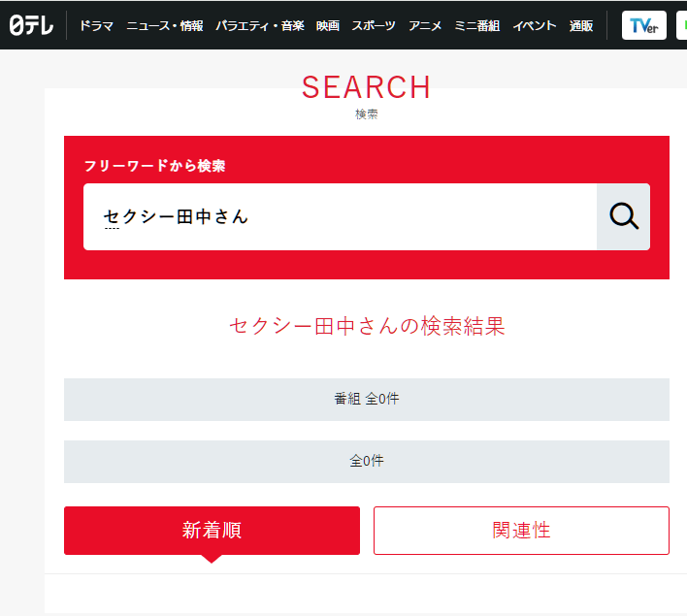Go to the イベント page
The image size is (687, 616).
tap(535, 25)
